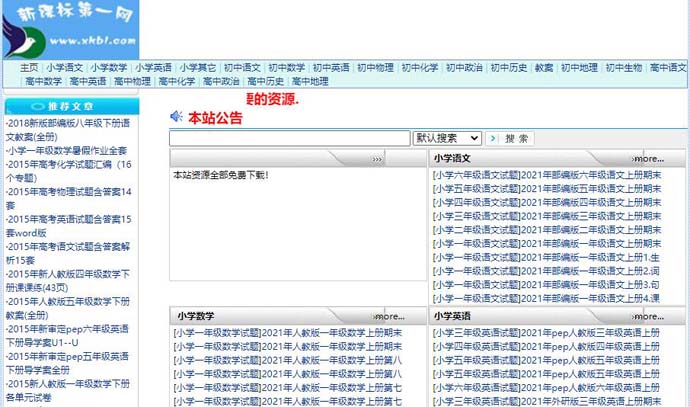Click the 推荐文章 sidebar header

coord(72,106)
